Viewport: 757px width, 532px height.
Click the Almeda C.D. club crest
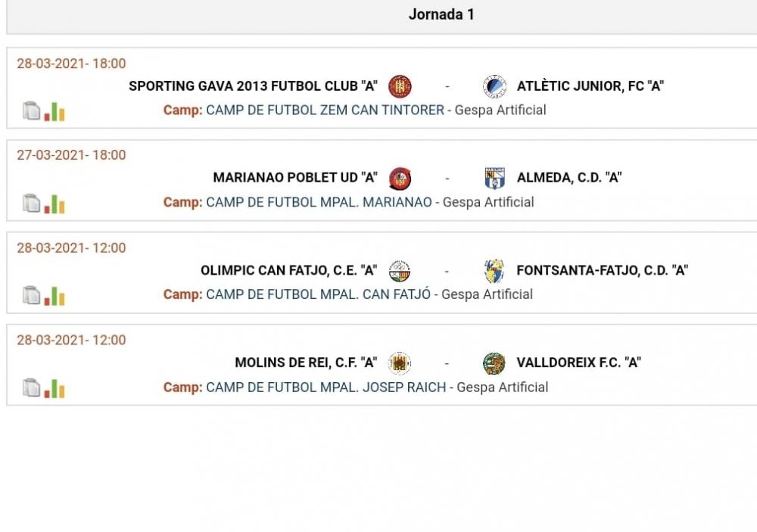[495, 178]
